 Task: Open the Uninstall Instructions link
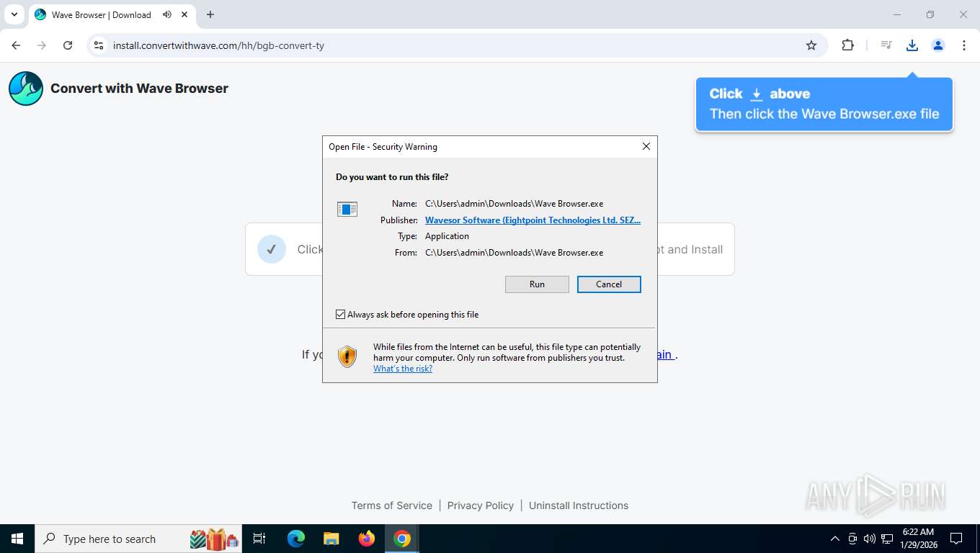point(579,505)
